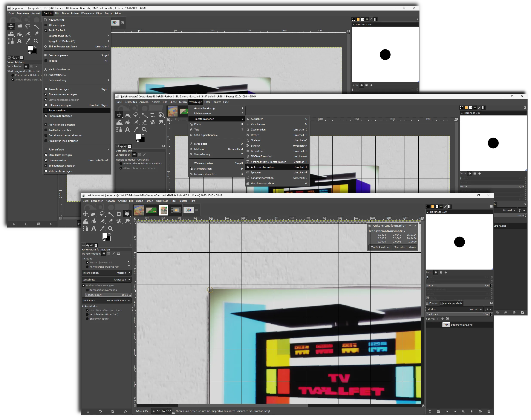
Task: Select the Bucket Fill tool
Action: click(94, 221)
